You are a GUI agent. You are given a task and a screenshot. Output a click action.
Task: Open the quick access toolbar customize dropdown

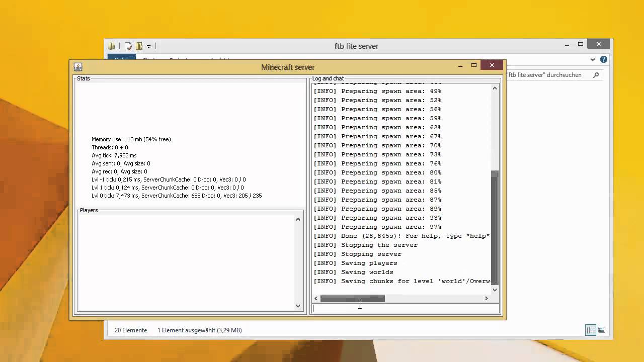[x=148, y=47]
